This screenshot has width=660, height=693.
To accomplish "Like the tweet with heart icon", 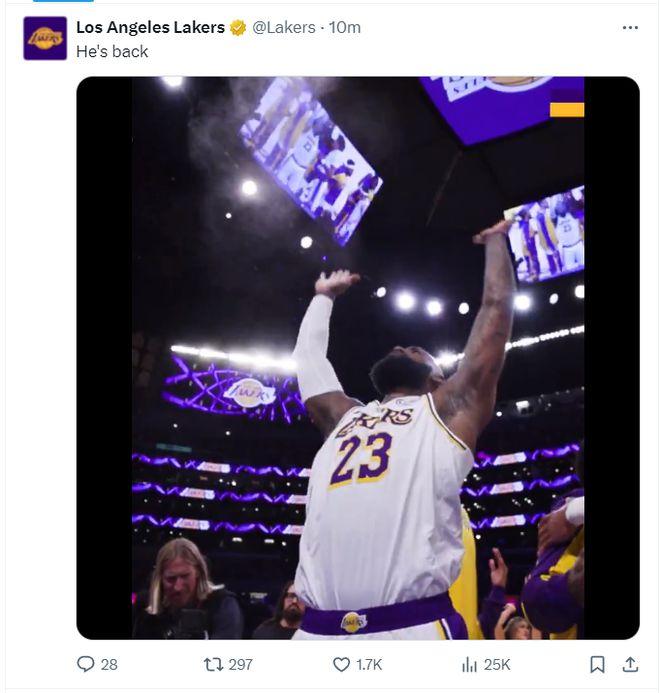I will point(341,664).
